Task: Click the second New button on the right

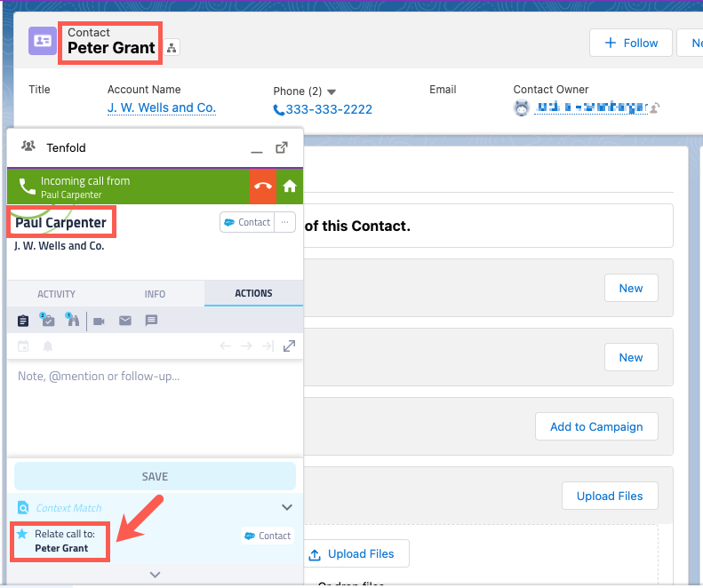Action: click(631, 357)
